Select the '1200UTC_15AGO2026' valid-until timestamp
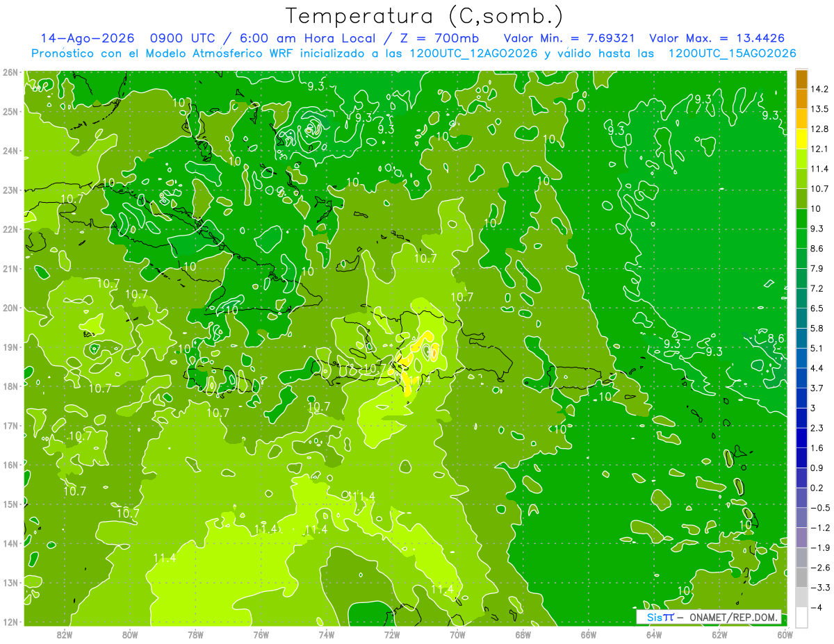Image resolution: width=834 pixels, height=644 pixels. click(732, 53)
